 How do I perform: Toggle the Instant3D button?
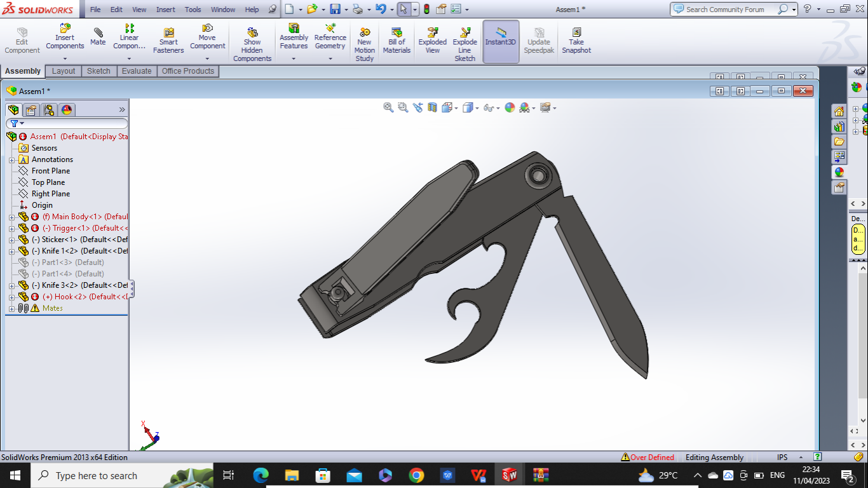tap(501, 41)
